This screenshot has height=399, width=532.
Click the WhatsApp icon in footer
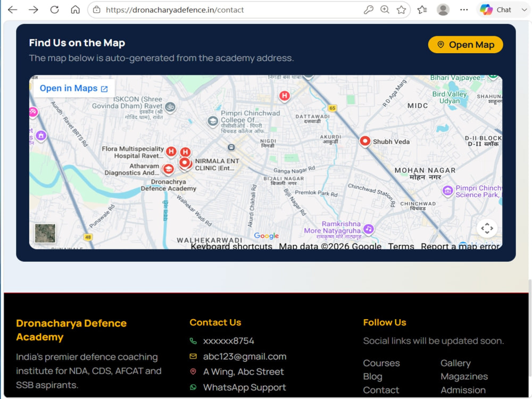[x=193, y=387]
